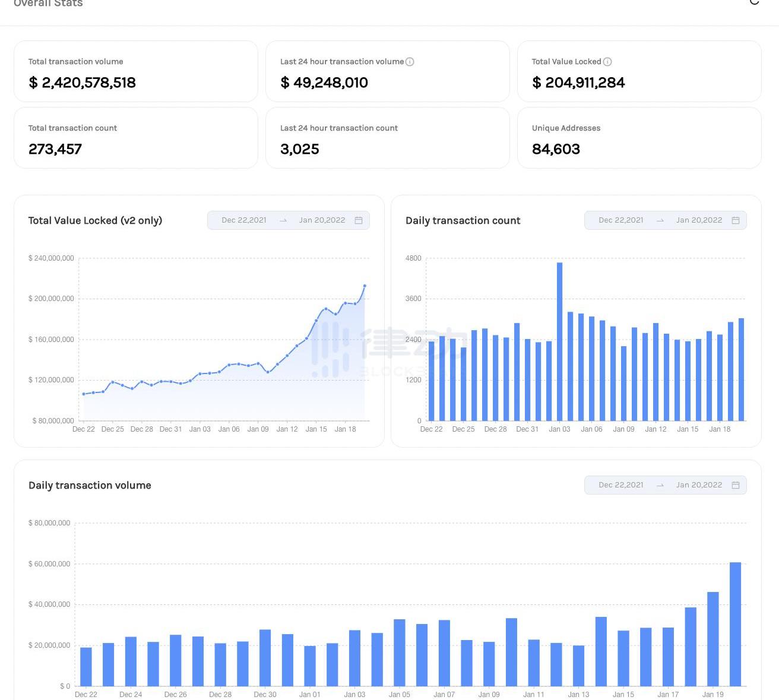Edit start date in Daily transaction count chart
Viewport: 779px width, 700px height.
[x=621, y=220]
